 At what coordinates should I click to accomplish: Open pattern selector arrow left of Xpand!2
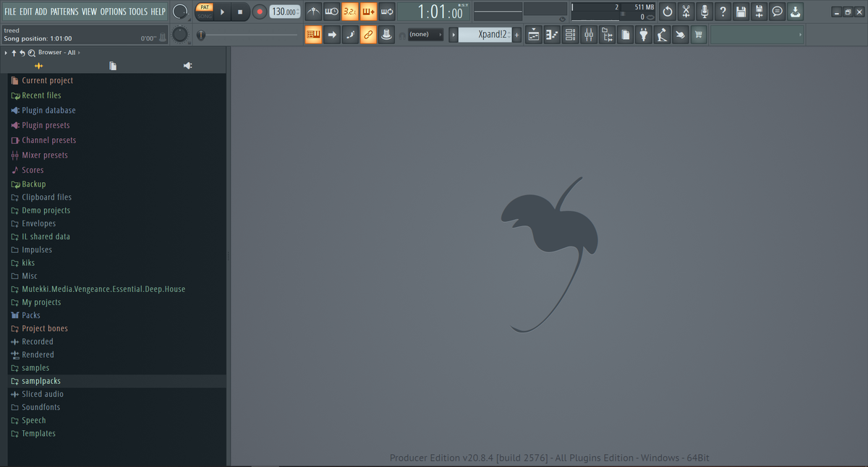coord(454,35)
